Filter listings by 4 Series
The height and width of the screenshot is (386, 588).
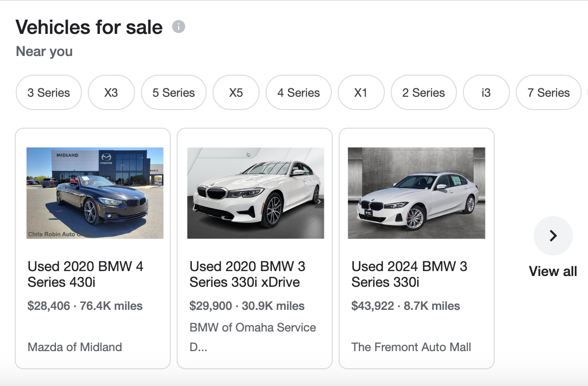coord(298,93)
